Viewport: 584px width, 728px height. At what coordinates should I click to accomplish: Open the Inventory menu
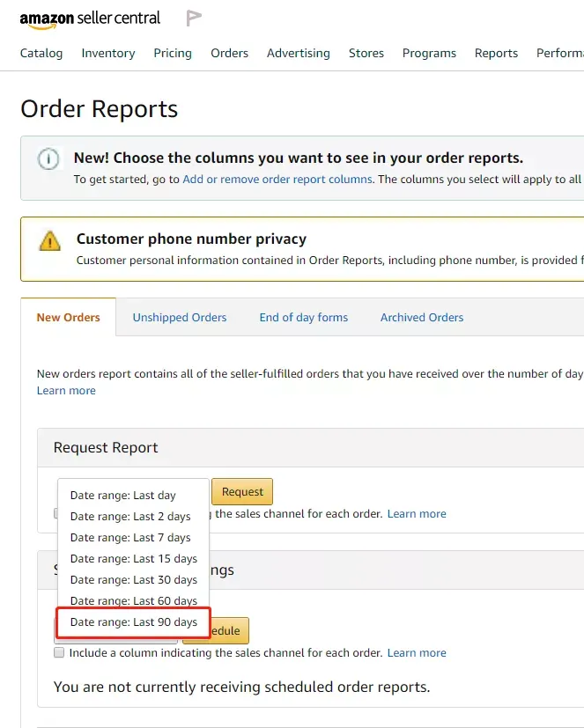pyautogui.click(x=108, y=53)
